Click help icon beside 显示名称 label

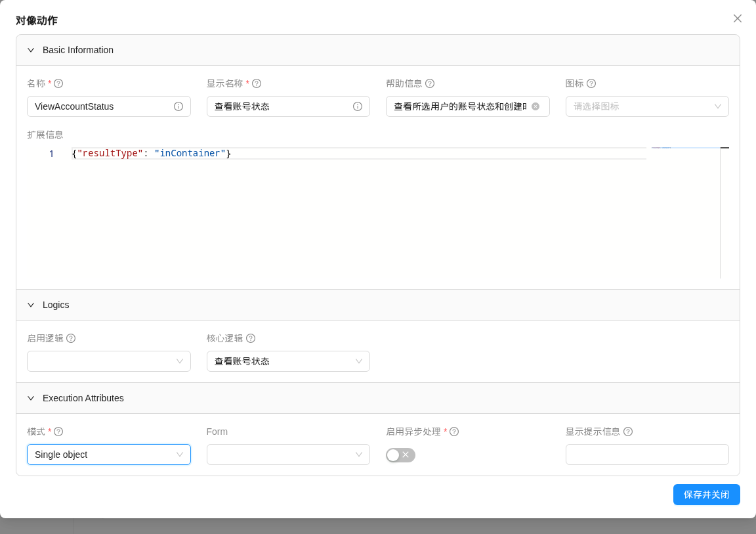pyautogui.click(x=257, y=83)
